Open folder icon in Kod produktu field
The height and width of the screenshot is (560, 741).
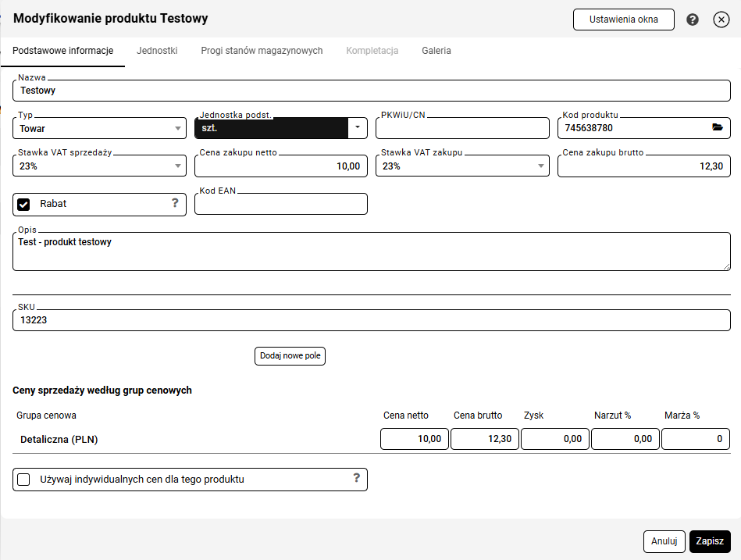click(x=718, y=127)
